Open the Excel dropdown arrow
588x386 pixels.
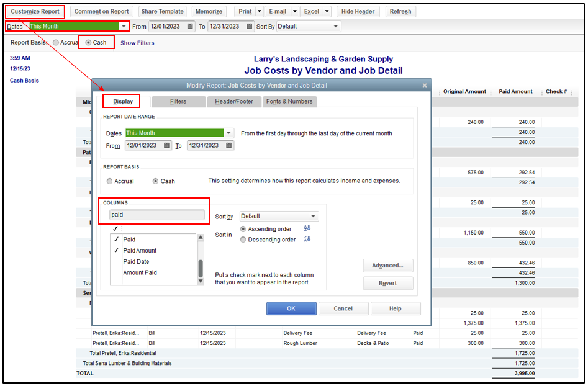pos(327,12)
